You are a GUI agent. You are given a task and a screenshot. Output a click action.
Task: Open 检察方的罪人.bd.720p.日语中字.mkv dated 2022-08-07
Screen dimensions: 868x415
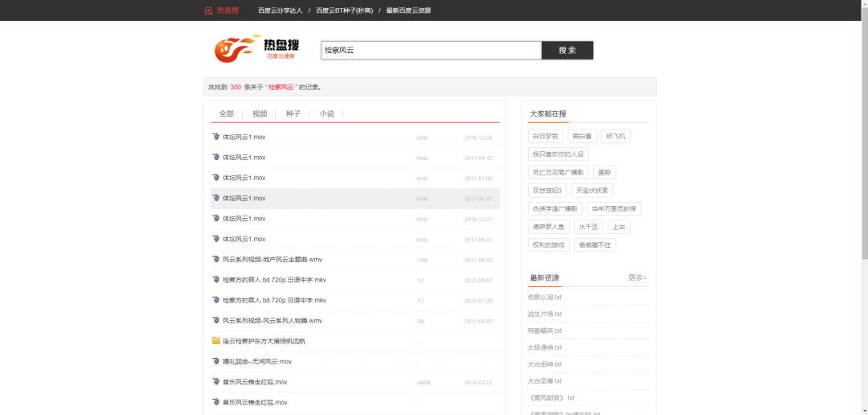pos(274,280)
